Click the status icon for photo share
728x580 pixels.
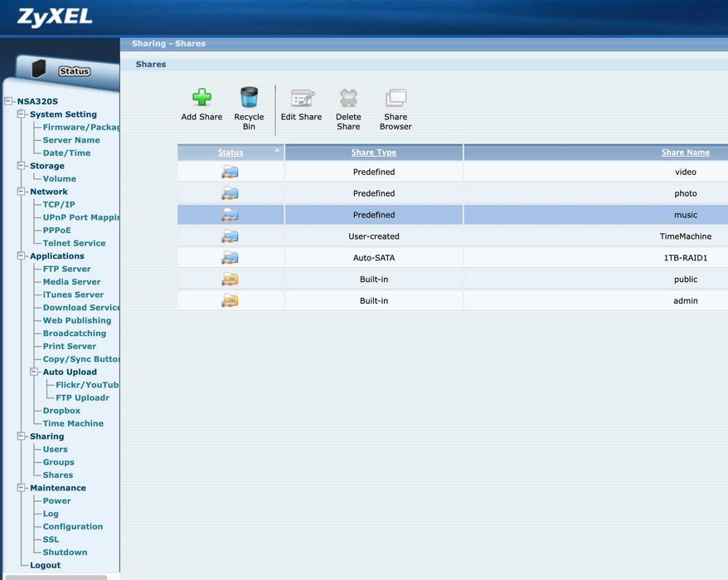230,193
